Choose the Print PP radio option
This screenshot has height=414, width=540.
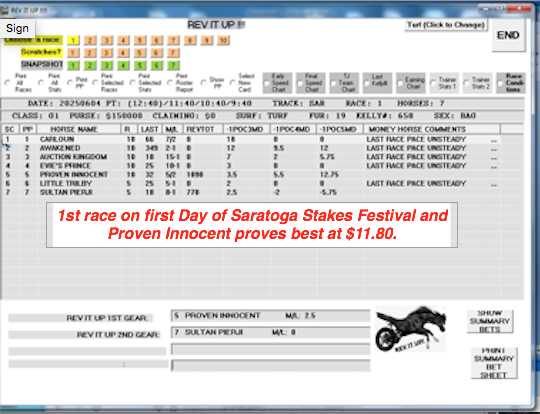click(70, 83)
